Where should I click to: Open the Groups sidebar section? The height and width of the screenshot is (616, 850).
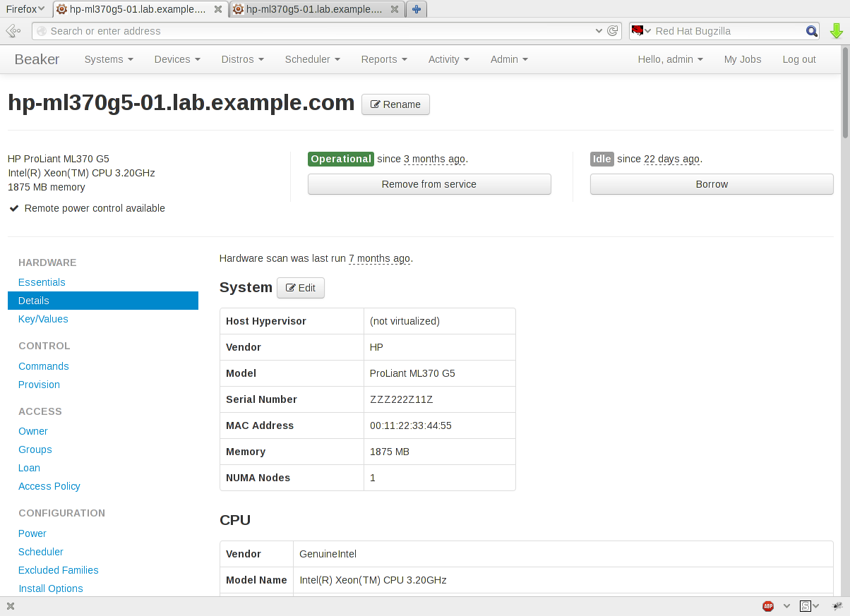pos(35,449)
